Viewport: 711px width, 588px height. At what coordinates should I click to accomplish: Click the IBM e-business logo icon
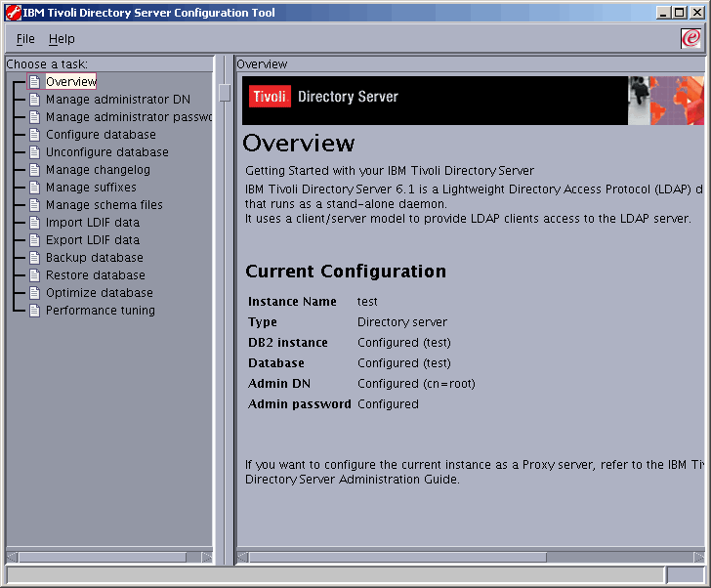click(690, 39)
